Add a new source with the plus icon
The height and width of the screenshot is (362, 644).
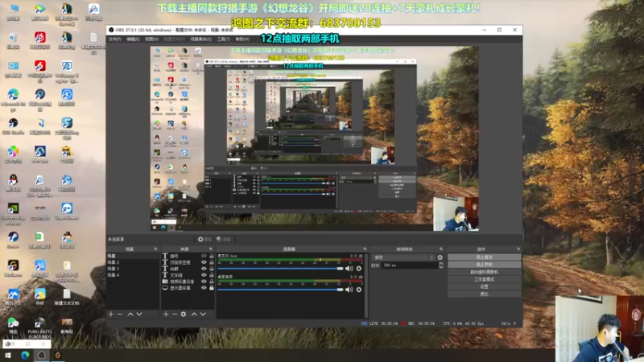(166, 314)
